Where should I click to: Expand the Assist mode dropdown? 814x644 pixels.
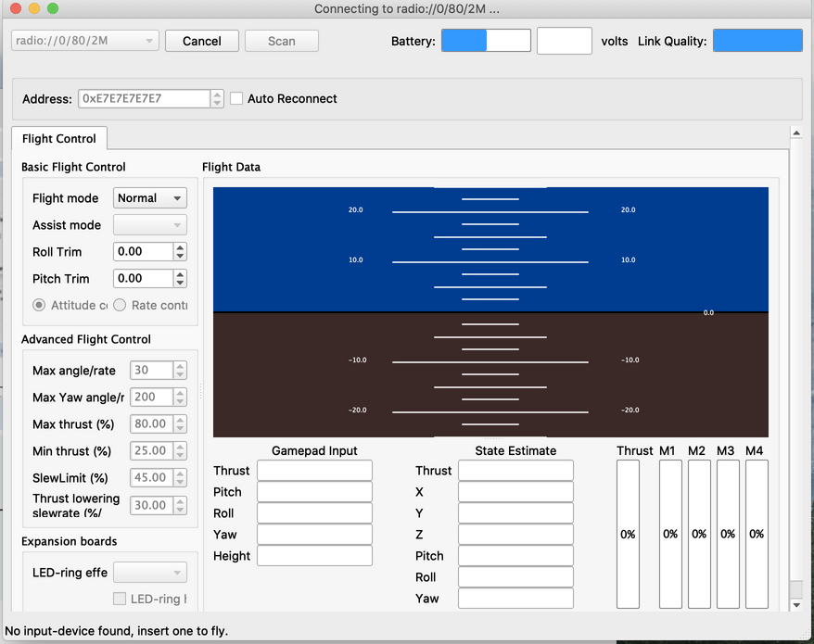[149, 225]
